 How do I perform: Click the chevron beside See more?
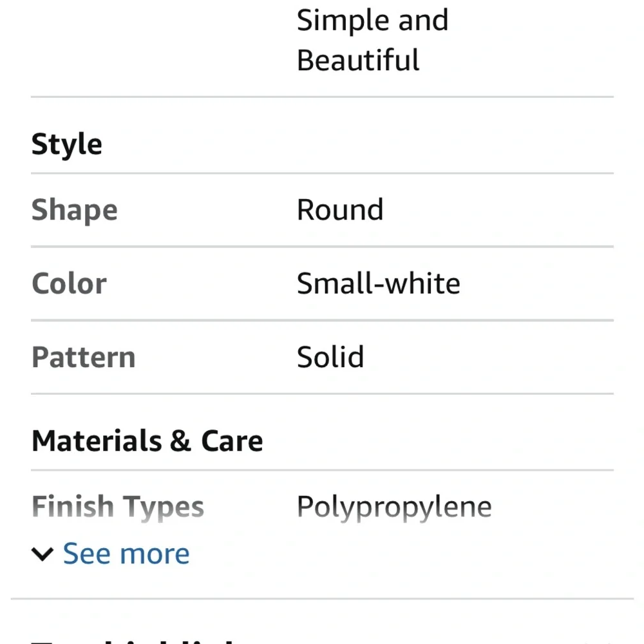coord(43,554)
